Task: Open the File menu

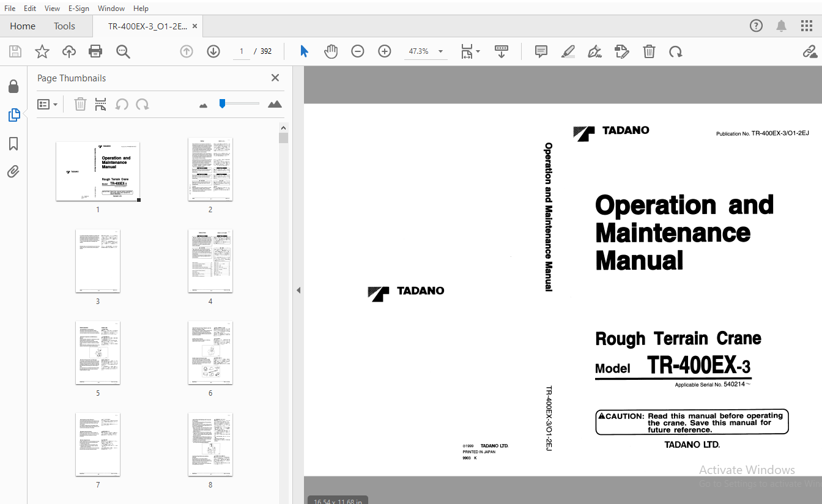Action: [10, 9]
